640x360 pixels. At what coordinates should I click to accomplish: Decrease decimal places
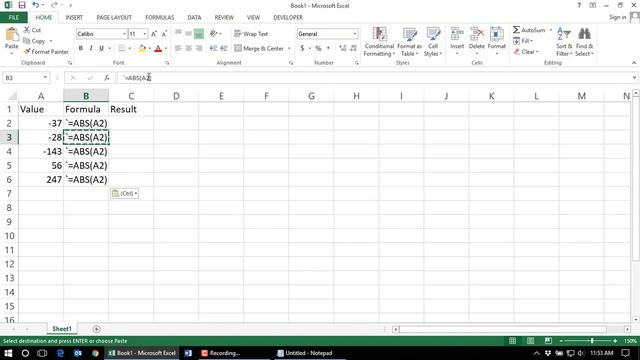coord(353,48)
